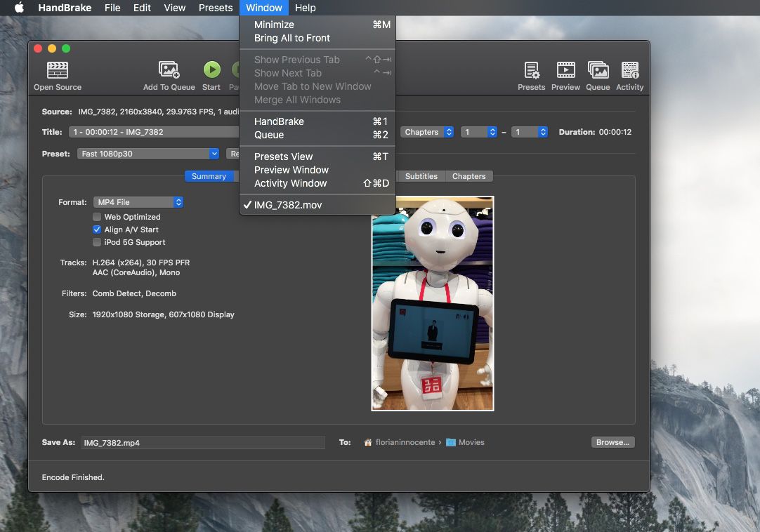The image size is (760, 532).
Task: Open the Title dropdown 1 - 00:00:12 - IMG_7382
Action: 154,132
